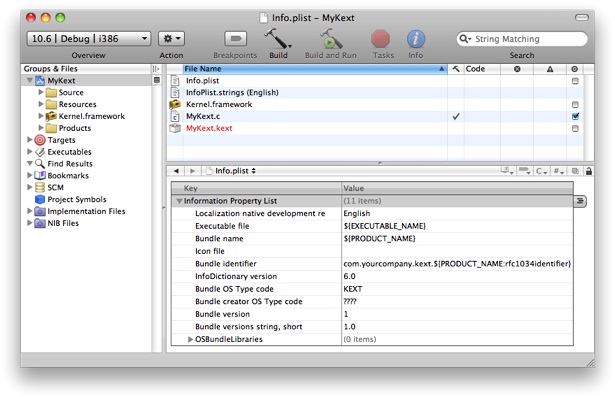Open the 10.6 Debug i386 Overview dropdown
This screenshot has height=398, width=615.
[x=89, y=38]
